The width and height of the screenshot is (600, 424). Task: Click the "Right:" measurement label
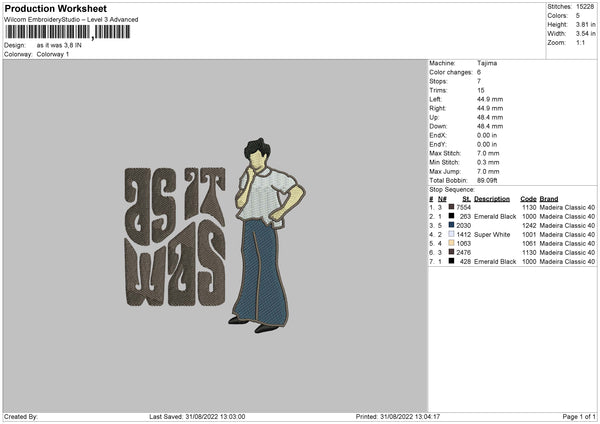point(437,108)
